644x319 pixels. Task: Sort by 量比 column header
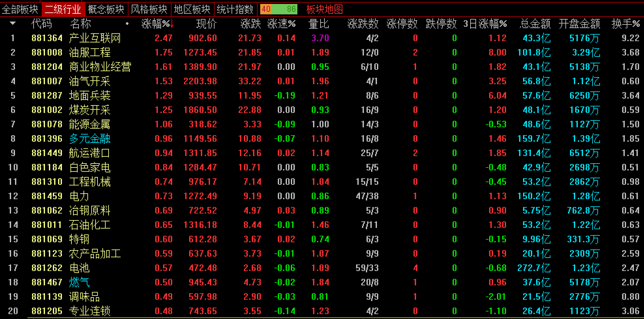tap(319, 24)
